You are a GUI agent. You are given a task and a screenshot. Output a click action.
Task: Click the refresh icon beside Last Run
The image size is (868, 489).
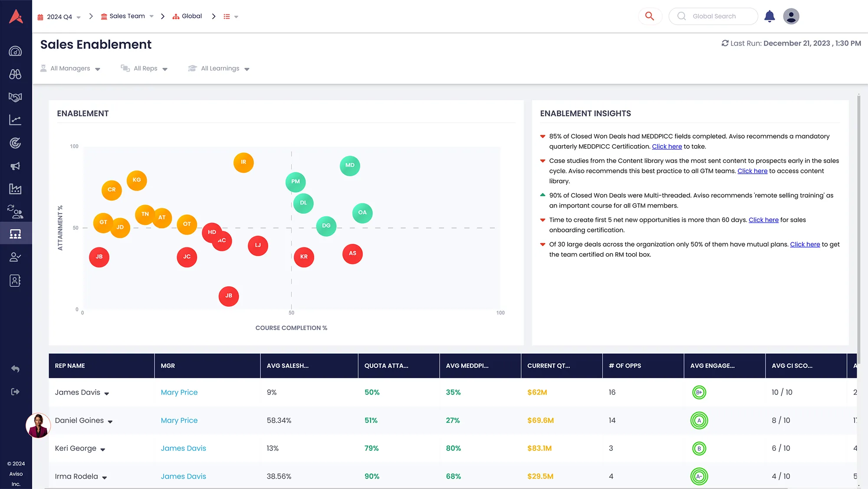[725, 43]
